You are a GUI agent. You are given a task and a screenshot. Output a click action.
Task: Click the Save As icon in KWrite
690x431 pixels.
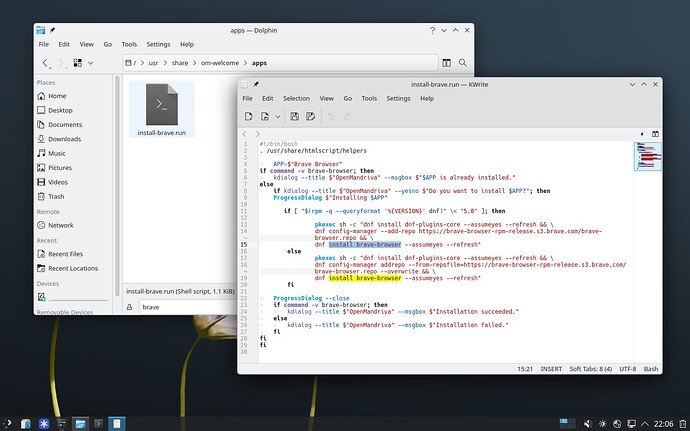311,116
